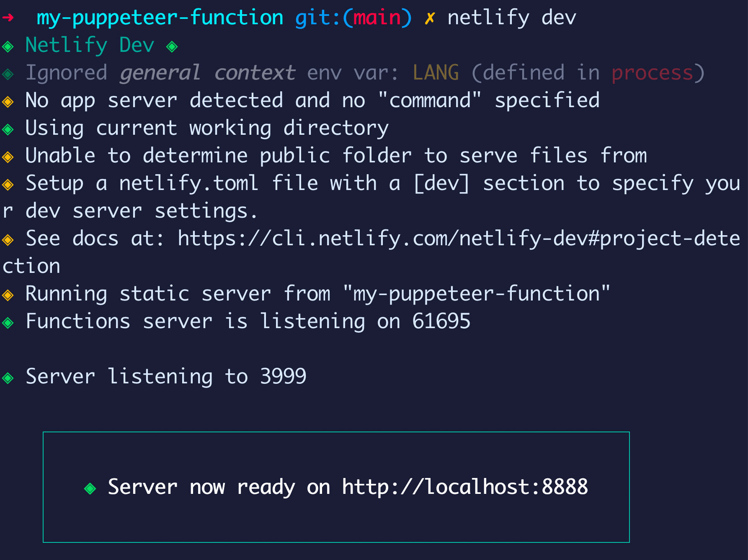Screen dimensions: 748x560
Task: Click 'Using current working directory' line
Action: [207, 128]
